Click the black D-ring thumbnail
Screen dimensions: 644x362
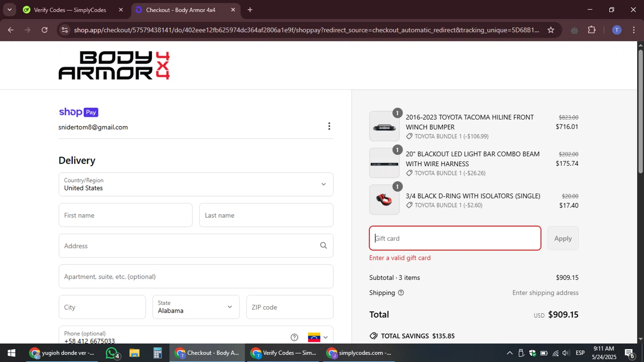(x=384, y=200)
